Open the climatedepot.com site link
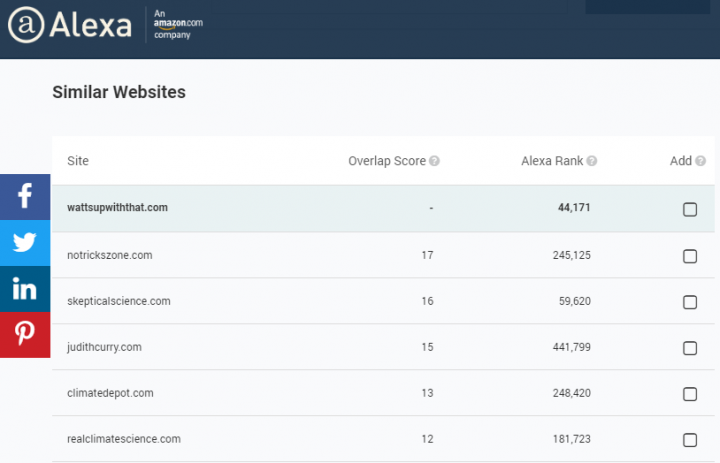 pyautogui.click(x=110, y=393)
